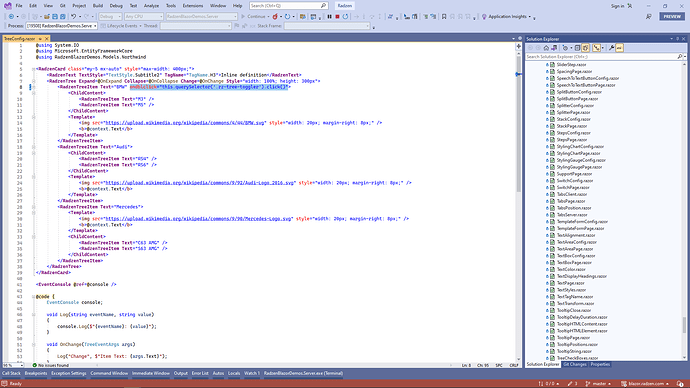Toggle Preview Selected Items in Solution Explorer
690x388 pixels.
tap(619, 48)
